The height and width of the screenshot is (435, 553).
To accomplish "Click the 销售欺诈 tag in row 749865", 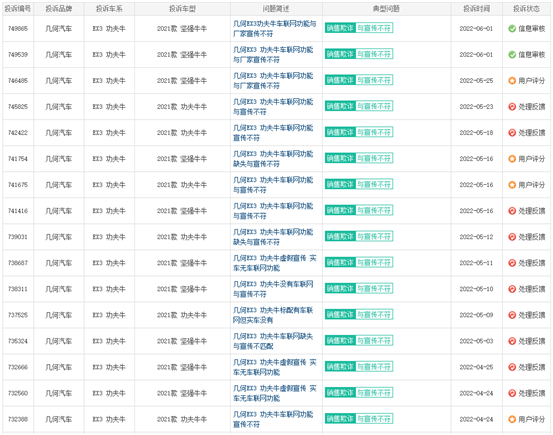I will (340, 28).
